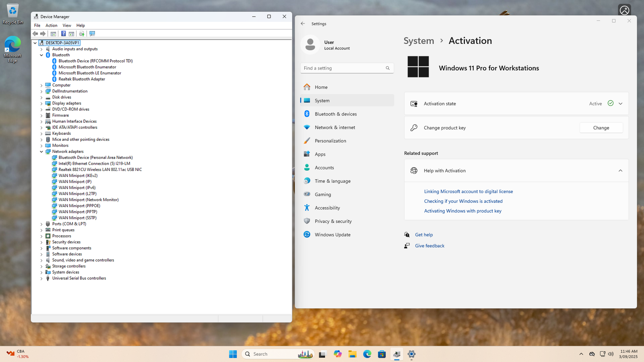Expand the Activation state chevron
Viewport: 644px width, 362px height.
coord(620,104)
